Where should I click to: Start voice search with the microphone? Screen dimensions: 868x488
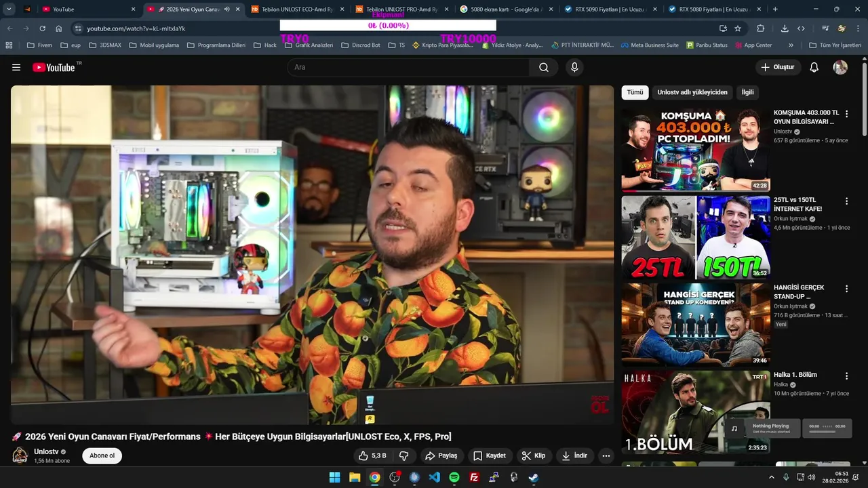[x=574, y=67]
